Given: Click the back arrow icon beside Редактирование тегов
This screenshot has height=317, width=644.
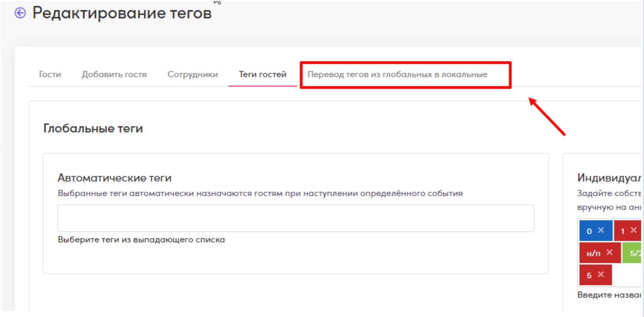Looking at the screenshot, I should 20,13.
